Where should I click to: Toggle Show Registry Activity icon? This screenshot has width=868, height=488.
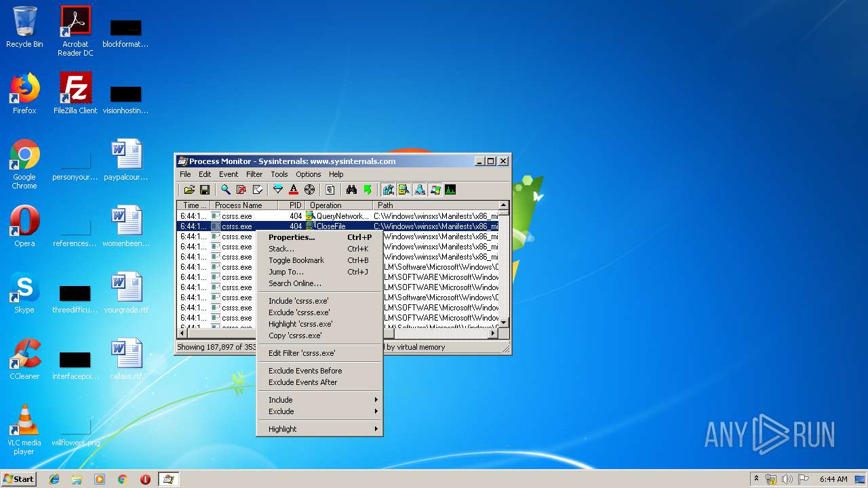(x=388, y=190)
